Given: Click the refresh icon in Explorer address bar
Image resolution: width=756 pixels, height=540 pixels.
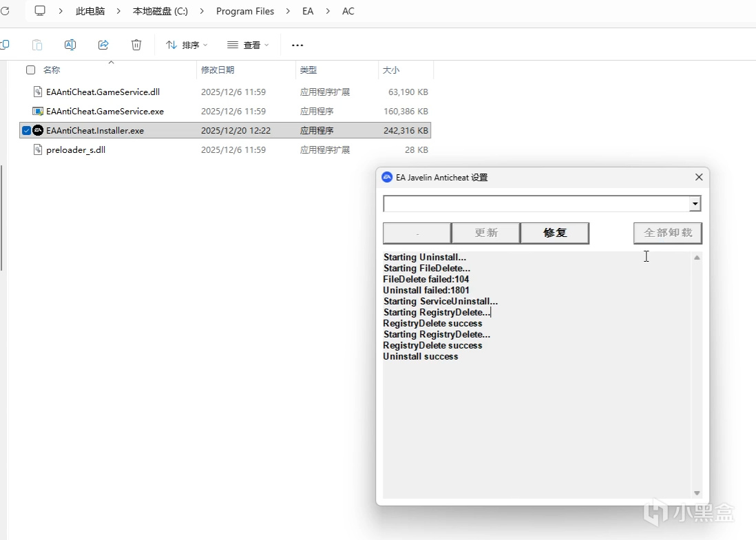Looking at the screenshot, I should [x=5, y=10].
